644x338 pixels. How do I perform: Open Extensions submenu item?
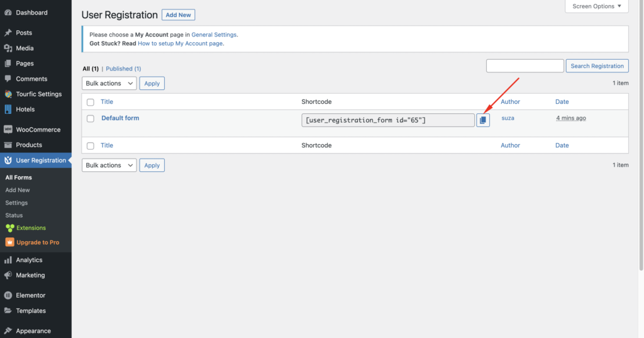[31, 228]
